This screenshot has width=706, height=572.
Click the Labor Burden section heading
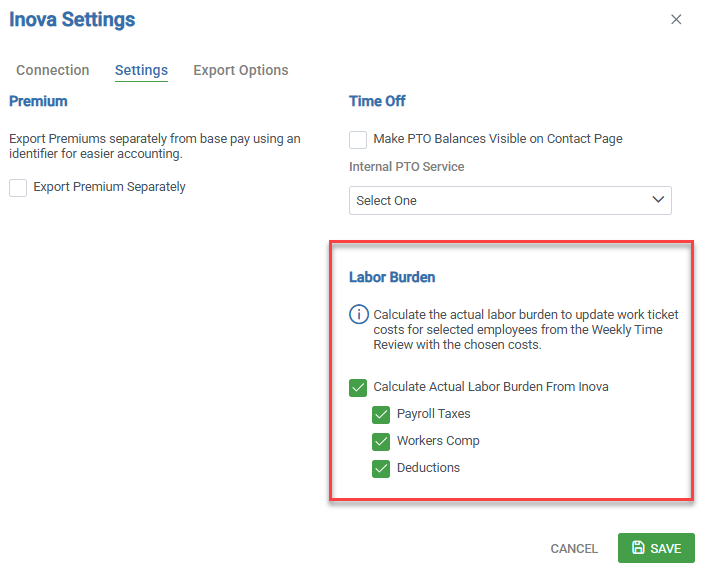392,277
